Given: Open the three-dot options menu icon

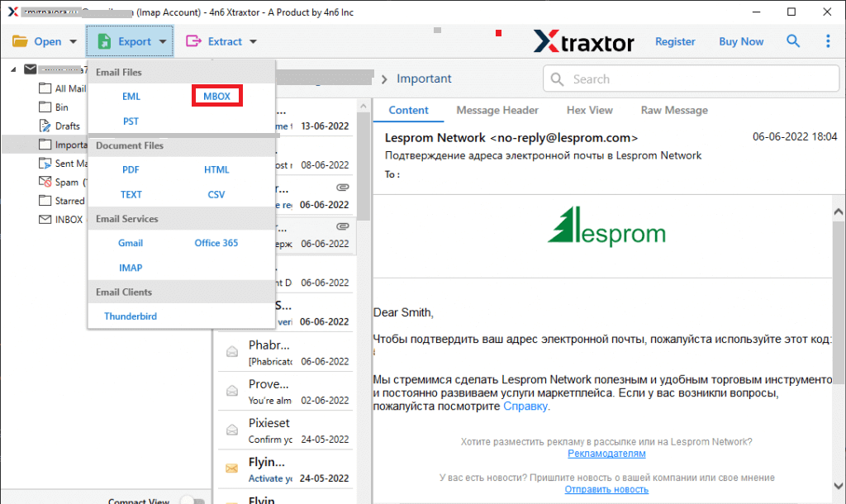Looking at the screenshot, I should [828, 40].
